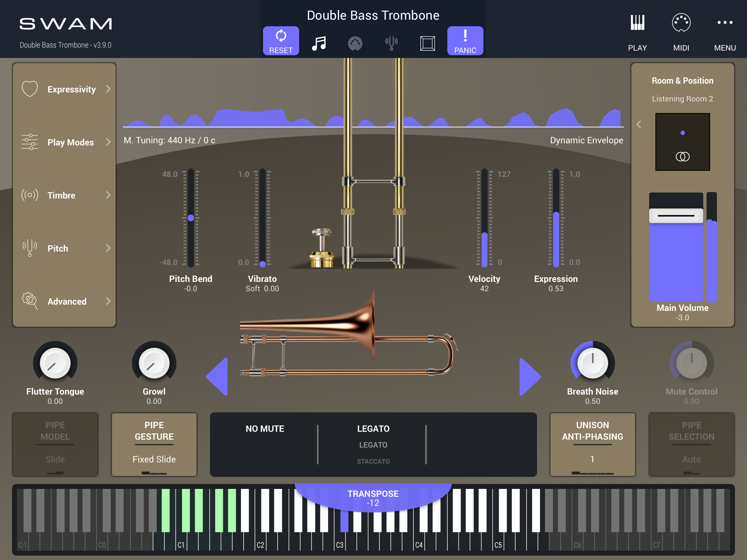Toggle the PIPE MODEL Slide selector
The height and width of the screenshot is (560, 747).
pyautogui.click(x=55, y=445)
